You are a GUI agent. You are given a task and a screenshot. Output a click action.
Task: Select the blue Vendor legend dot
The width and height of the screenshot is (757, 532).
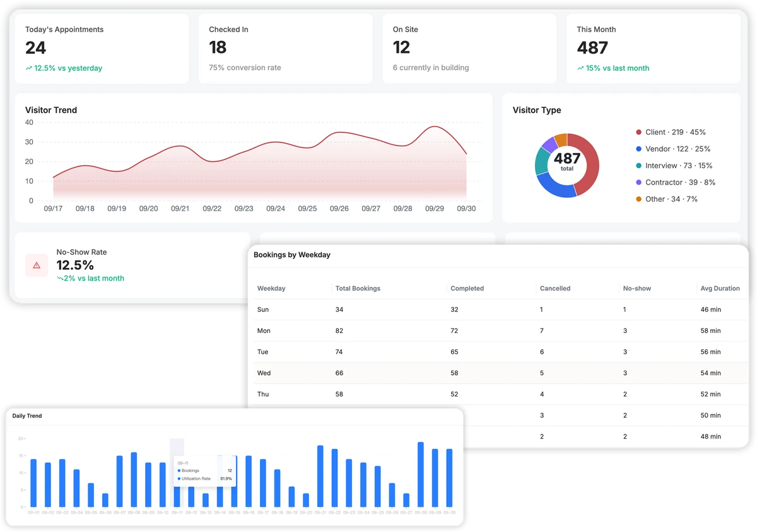click(x=639, y=149)
